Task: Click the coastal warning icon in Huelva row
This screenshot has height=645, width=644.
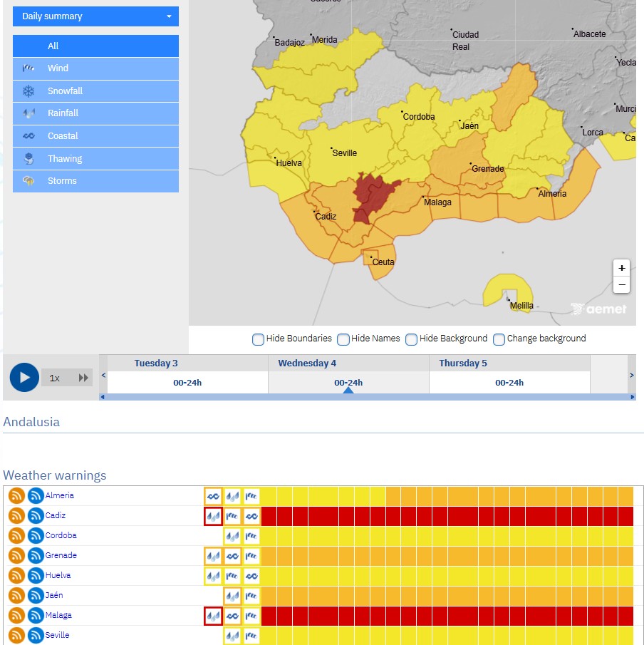Action: (x=251, y=575)
